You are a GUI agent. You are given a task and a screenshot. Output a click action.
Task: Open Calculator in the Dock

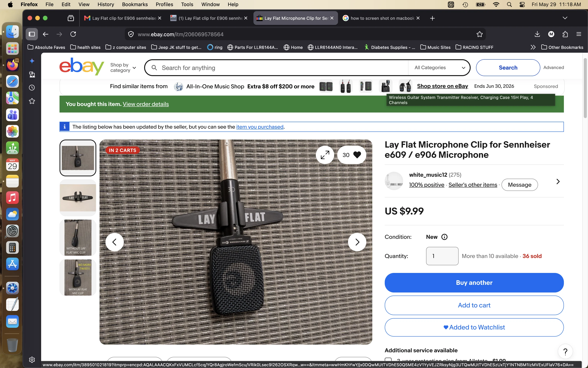pyautogui.click(x=12, y=247)
